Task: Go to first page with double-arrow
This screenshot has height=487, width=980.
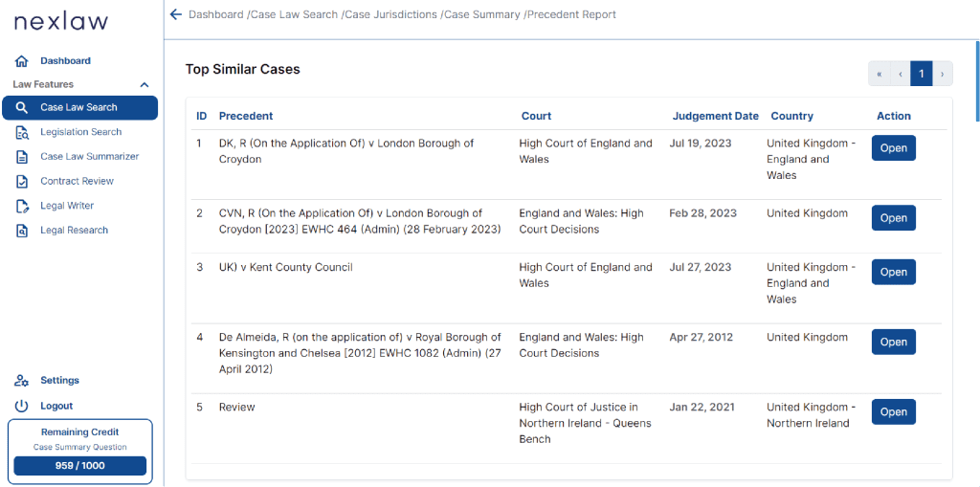Action: (x=879, y=74)
